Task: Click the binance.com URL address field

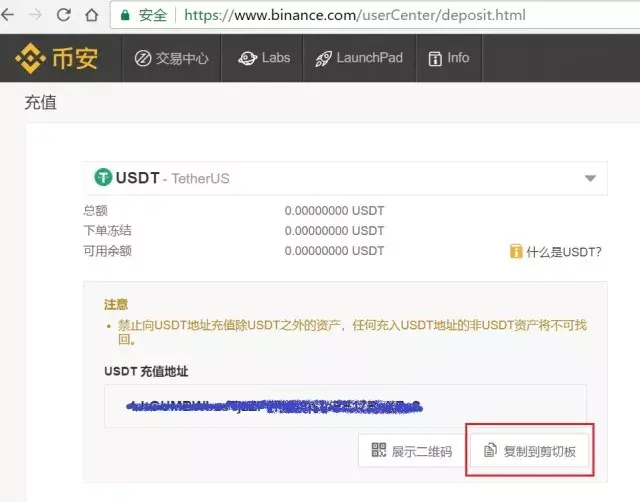Action: [x=375, y=15]
